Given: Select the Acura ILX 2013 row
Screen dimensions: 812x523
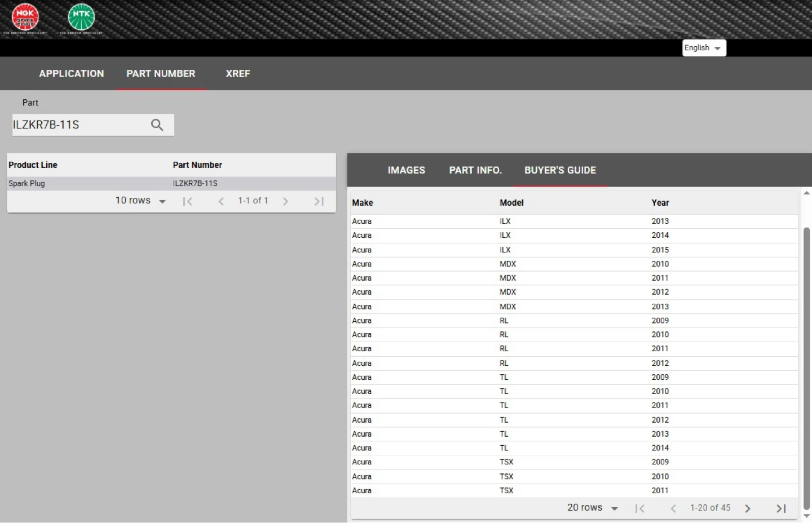Looking at the screenshot, I should point(574,221).
